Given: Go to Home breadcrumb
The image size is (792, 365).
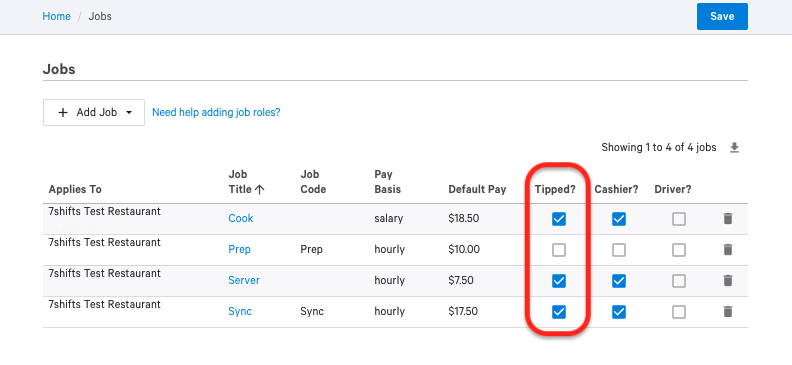Looking at the screenshot, I should [x=57, y=16].
